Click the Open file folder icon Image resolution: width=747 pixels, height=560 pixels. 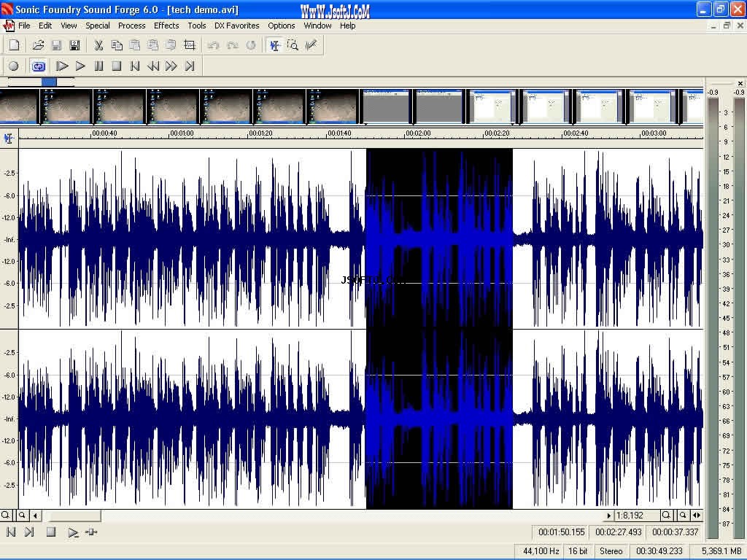coord(38,45)
